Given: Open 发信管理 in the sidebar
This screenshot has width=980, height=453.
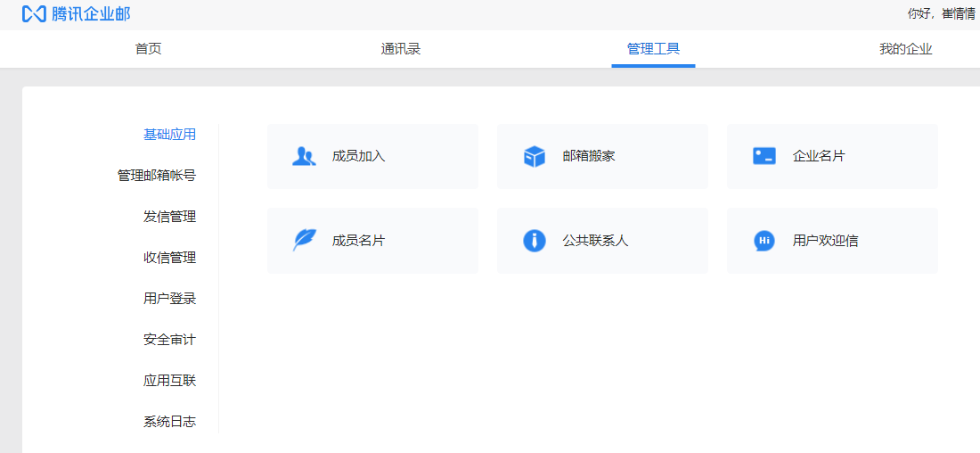Looking at the screenshot, I should click(169, 217).
